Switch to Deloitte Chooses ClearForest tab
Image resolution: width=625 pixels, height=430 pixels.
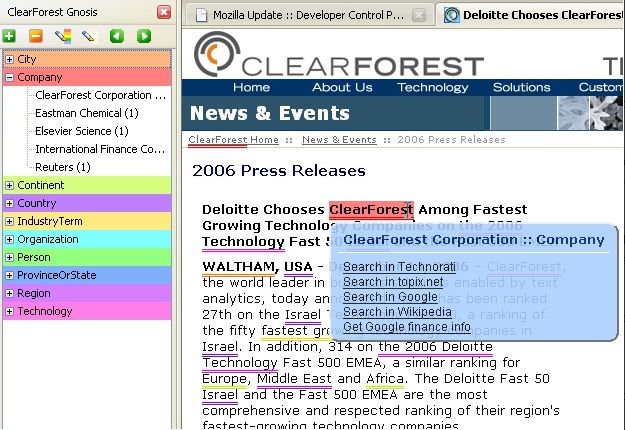pos(530,15)
